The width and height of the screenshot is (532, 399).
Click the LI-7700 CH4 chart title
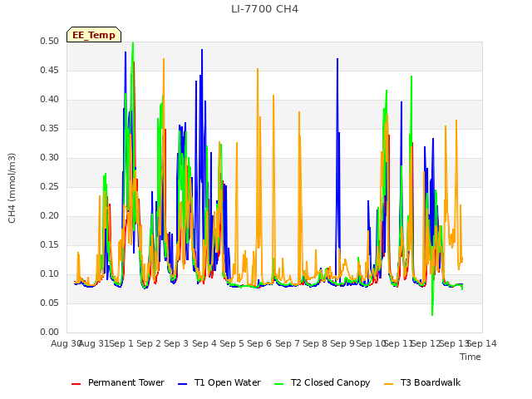(264, 9)
